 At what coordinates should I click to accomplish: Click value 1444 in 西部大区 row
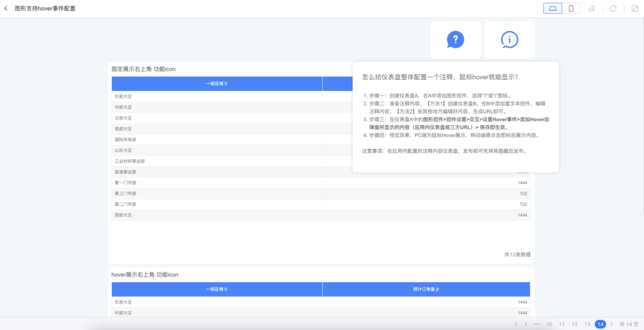pyautogui.click(x=522, y=215)
